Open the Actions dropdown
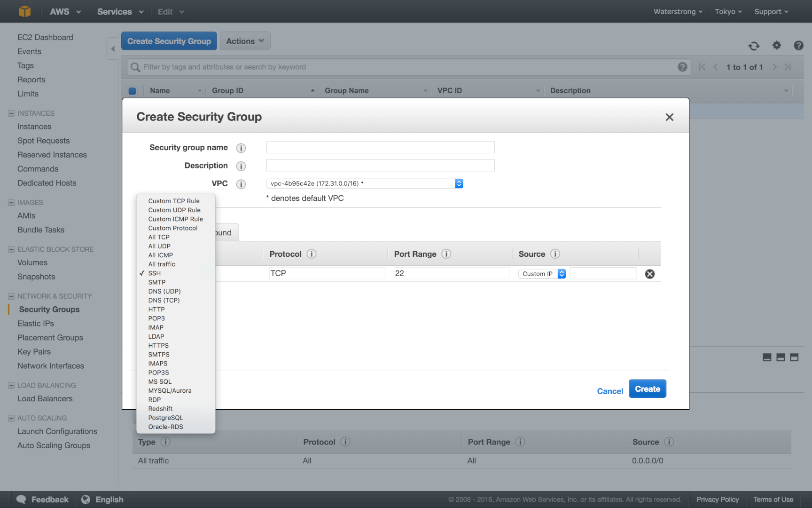The width and height of the screenshot is (812, 508). coord(245,41)
